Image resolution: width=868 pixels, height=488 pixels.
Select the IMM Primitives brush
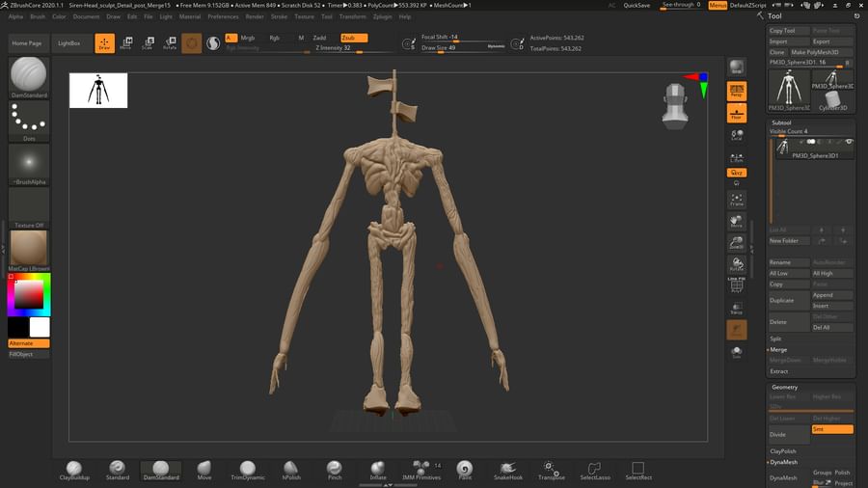pos(421,471)
